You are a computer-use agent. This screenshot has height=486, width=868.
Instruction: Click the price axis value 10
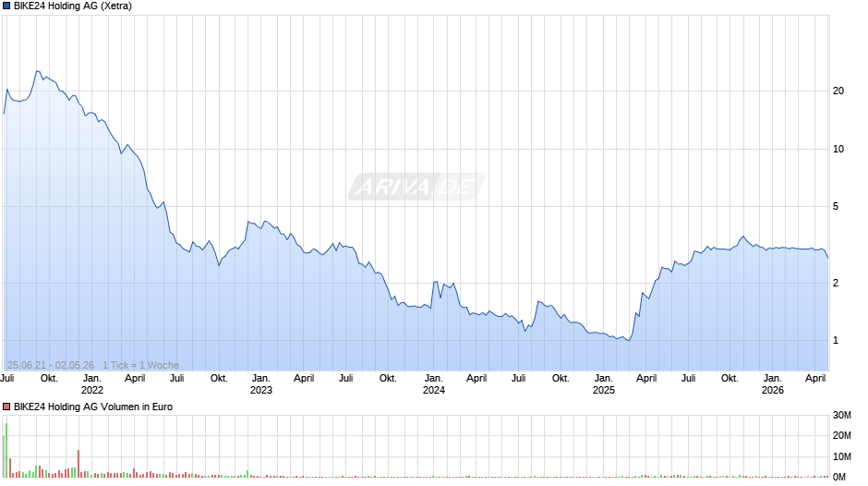pos(838,149)
